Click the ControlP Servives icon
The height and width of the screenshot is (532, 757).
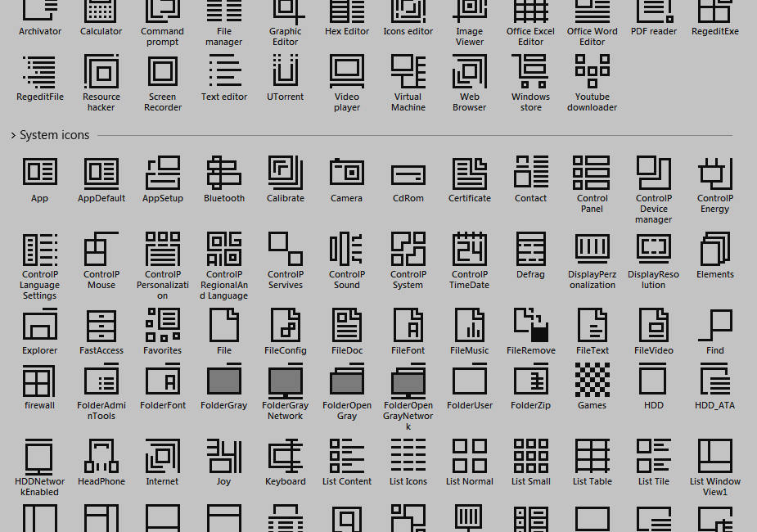(x=286, y=249)
